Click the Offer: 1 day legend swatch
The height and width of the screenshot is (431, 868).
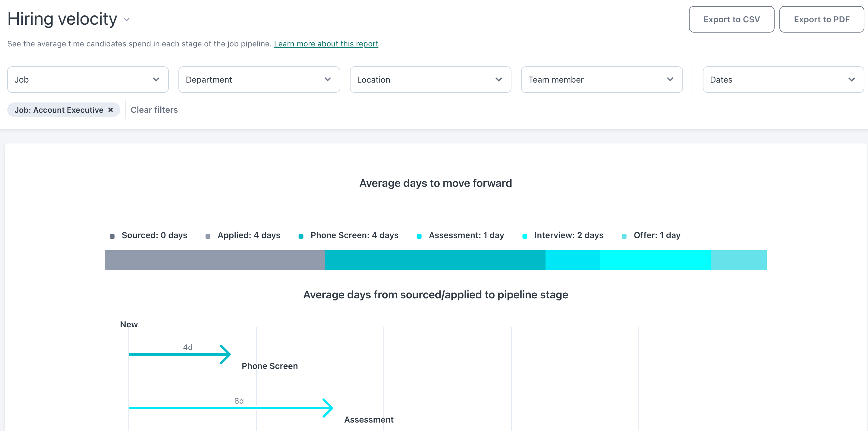coord(624,236)
